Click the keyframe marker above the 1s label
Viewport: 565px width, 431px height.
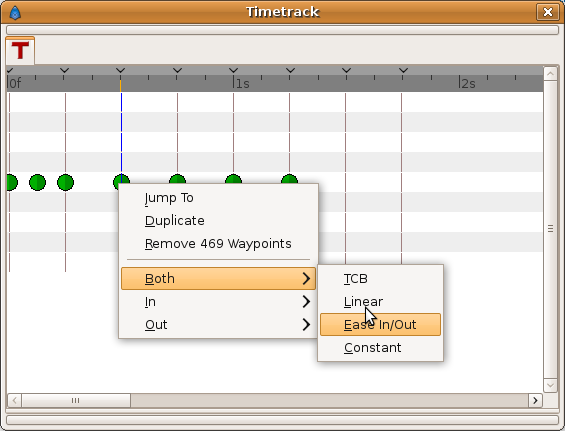(x=233, y=70)
